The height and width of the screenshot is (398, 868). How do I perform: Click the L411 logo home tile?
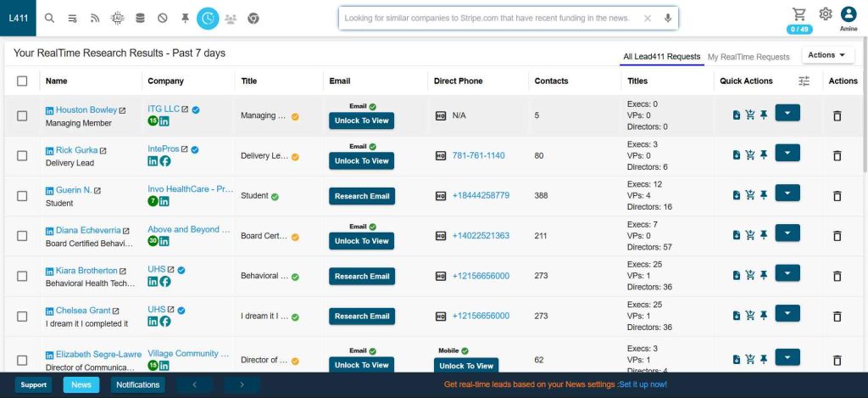(18, 18)
